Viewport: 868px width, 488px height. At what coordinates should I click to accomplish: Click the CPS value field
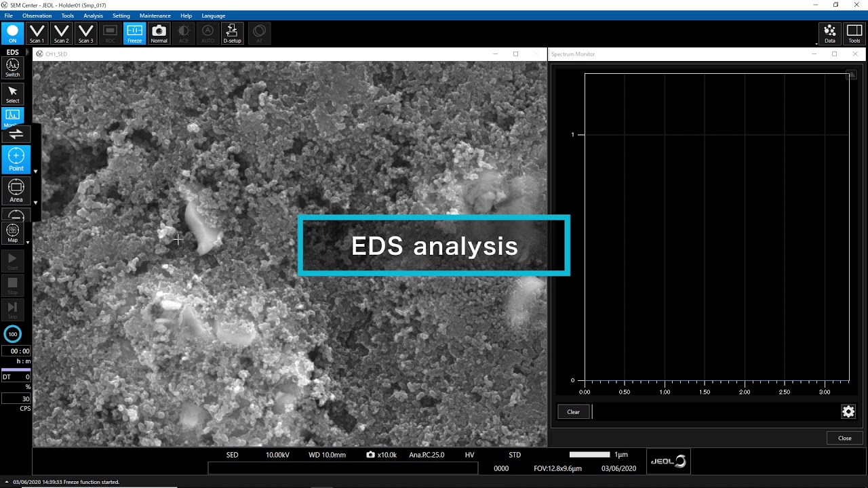pos(16,399)
